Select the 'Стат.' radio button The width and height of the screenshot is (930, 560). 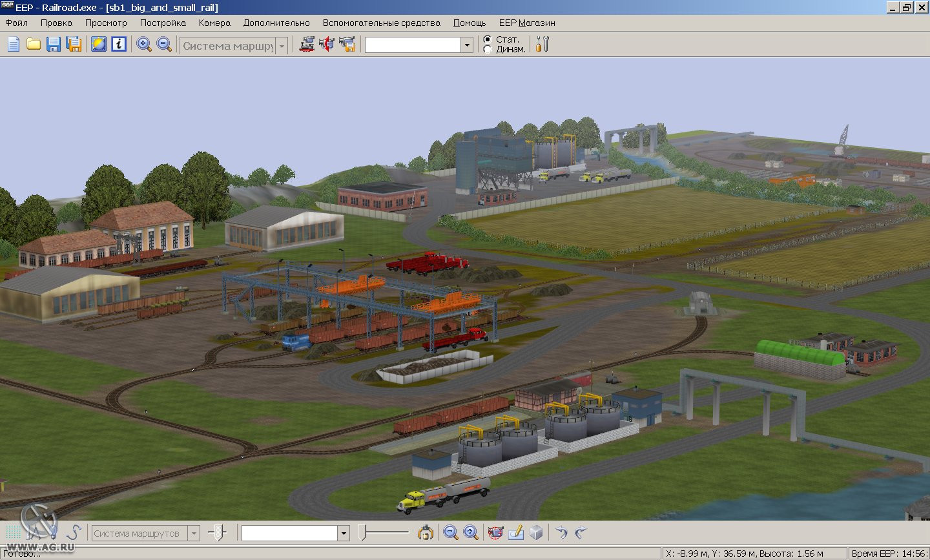488,39
